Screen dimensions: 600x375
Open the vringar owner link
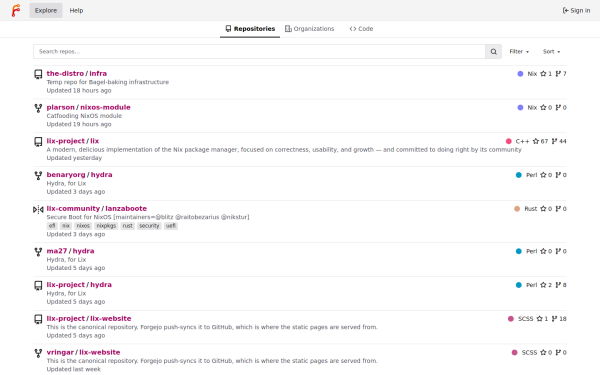(60, 352)
